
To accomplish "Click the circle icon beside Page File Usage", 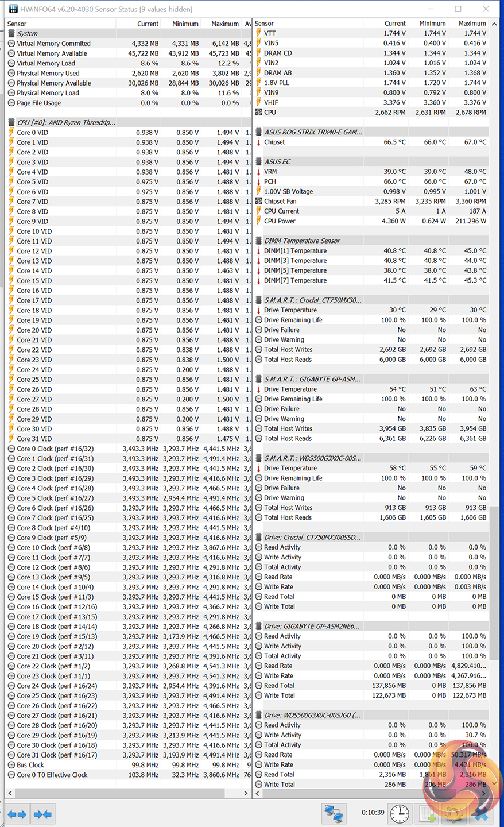I will click(x=12, y=103).
